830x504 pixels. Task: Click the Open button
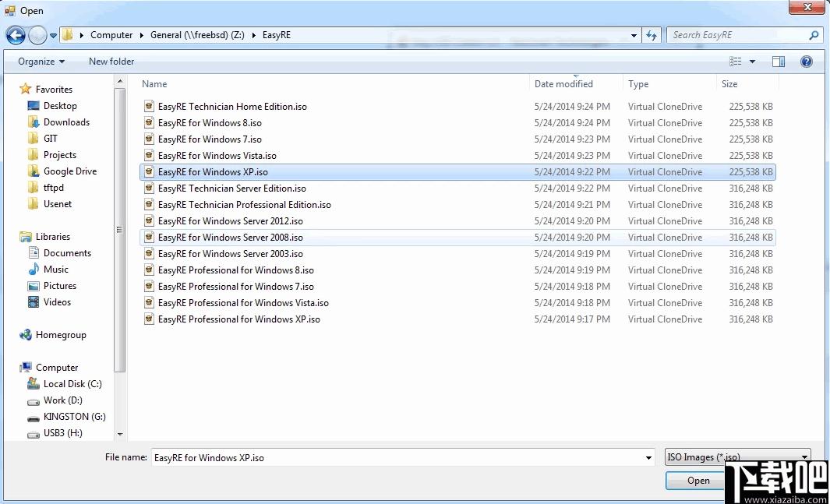click(698, 481)
